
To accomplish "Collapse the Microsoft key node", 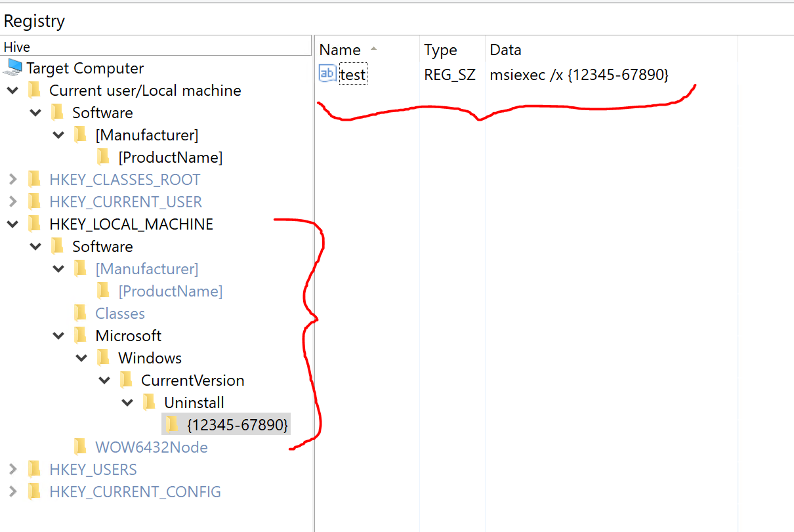I will pos(58,335).
